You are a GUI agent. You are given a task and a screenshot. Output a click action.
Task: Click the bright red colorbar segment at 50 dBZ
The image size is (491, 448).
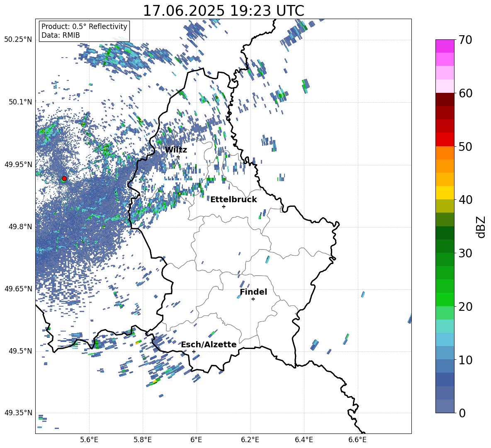click(445, 140)
